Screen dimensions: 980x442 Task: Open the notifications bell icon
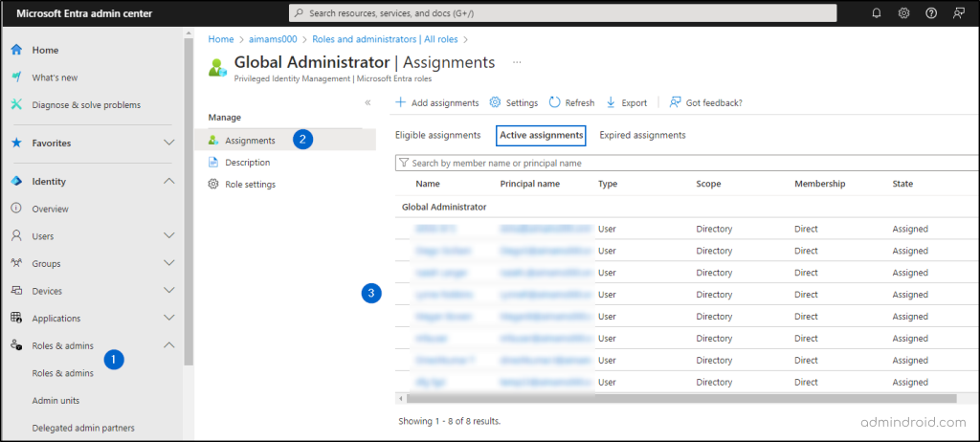pyautogui.click(x=877, y=13)
